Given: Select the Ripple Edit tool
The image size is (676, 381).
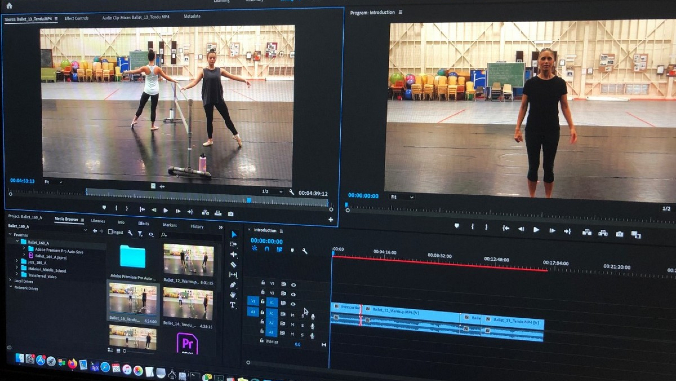Looking at the screenshot, I should 234,255.
